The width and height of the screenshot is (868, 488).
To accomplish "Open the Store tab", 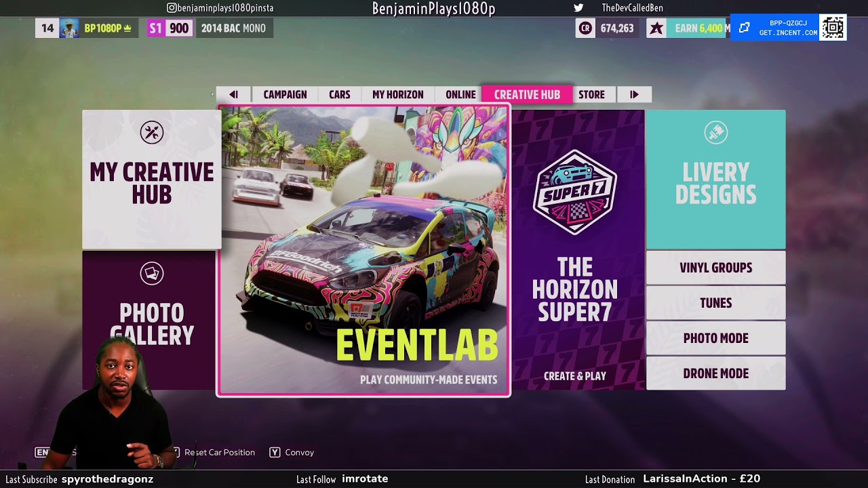I will [591, 94].
